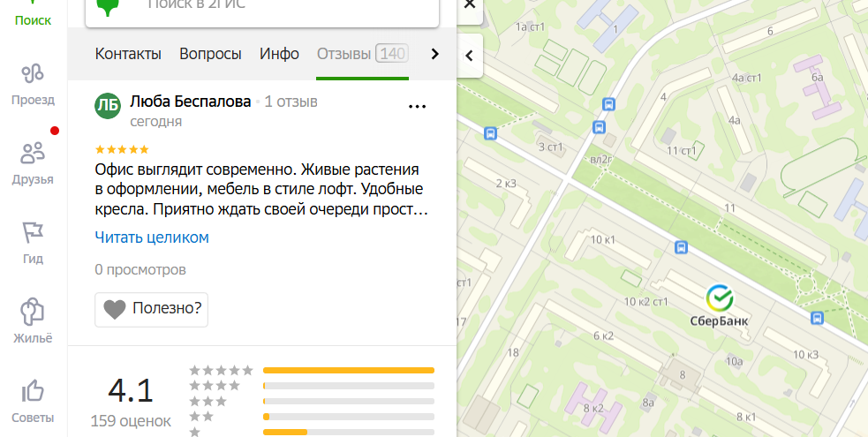Viewport: 868px width, 437px height.
Task: Switch to the Инфо tab
Action: click(279, 54)
